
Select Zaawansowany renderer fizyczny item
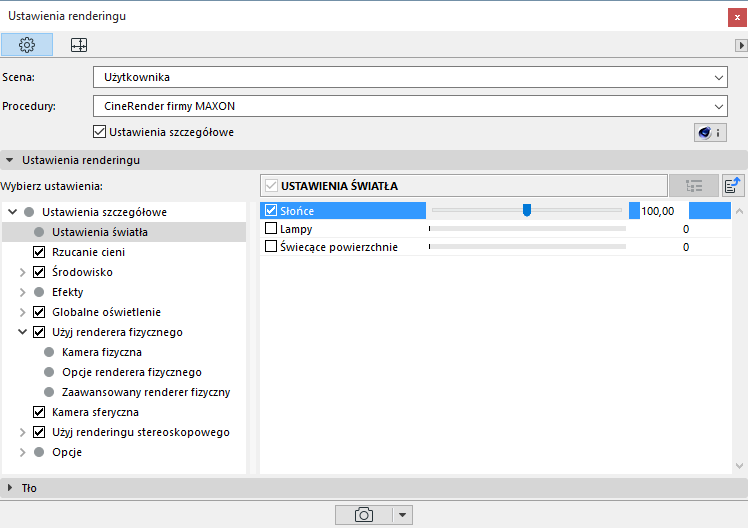click(146, 392)
